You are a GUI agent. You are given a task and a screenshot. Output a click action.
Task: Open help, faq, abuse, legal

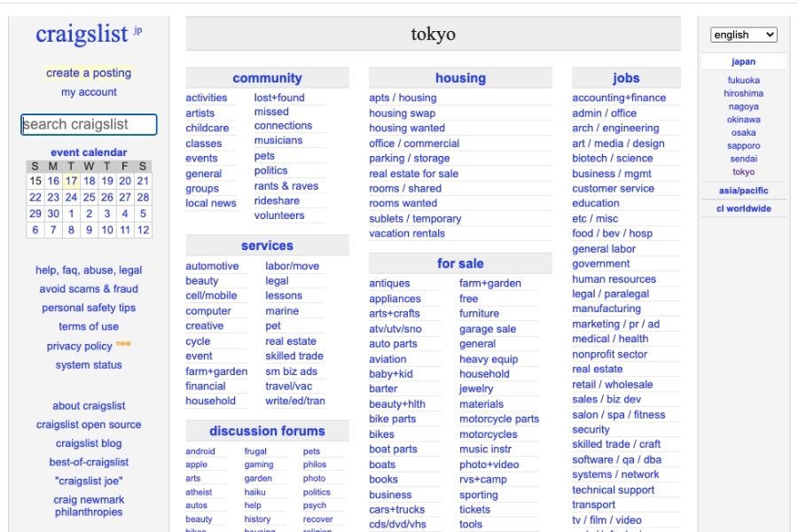[x=89, y=270]
